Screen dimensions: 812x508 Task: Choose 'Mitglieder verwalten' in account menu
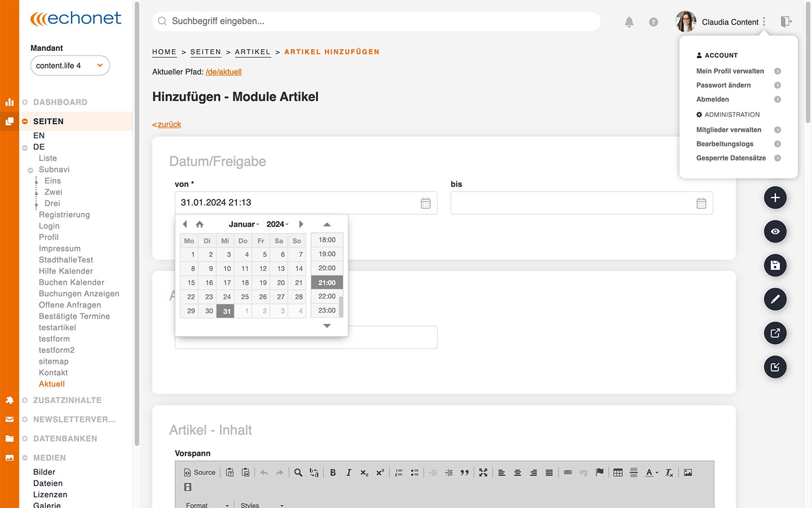coord(729,130)
